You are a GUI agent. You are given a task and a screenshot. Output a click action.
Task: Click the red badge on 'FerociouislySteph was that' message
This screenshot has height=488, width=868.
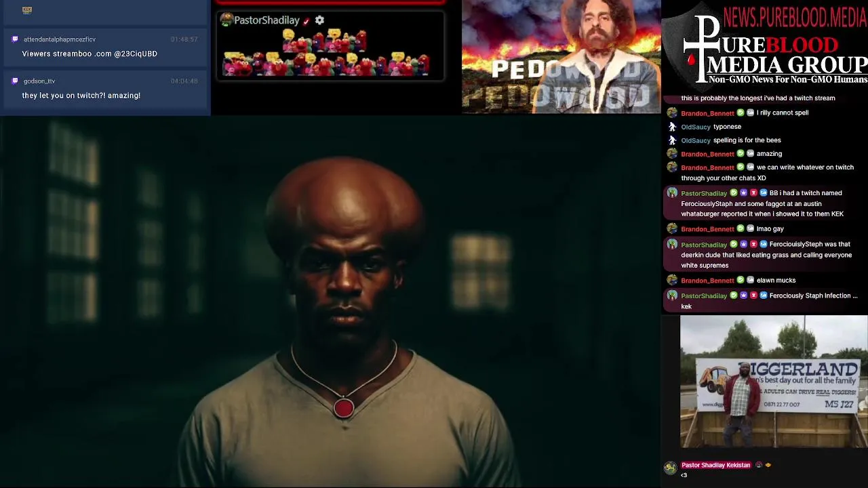753,244
